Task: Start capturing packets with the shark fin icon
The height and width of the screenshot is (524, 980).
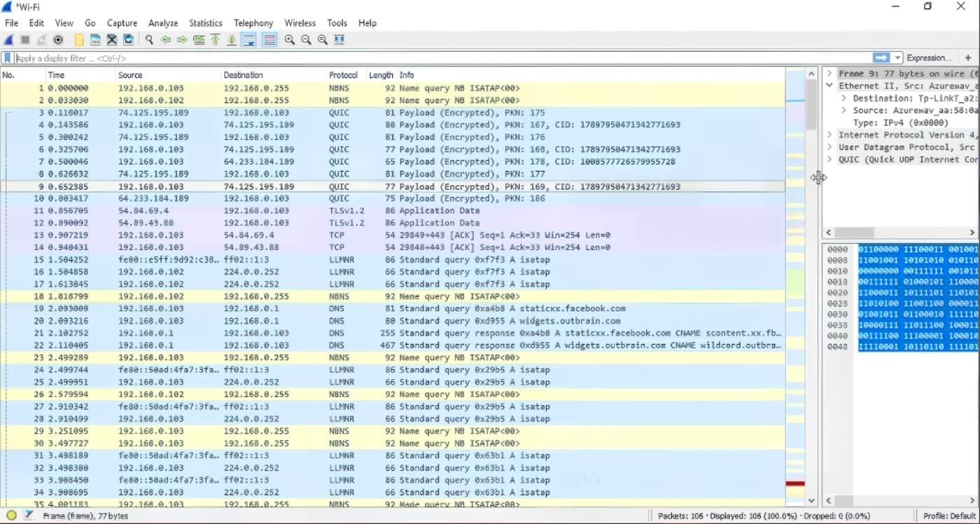Action: pyautogui.click(x=10, y=40)
